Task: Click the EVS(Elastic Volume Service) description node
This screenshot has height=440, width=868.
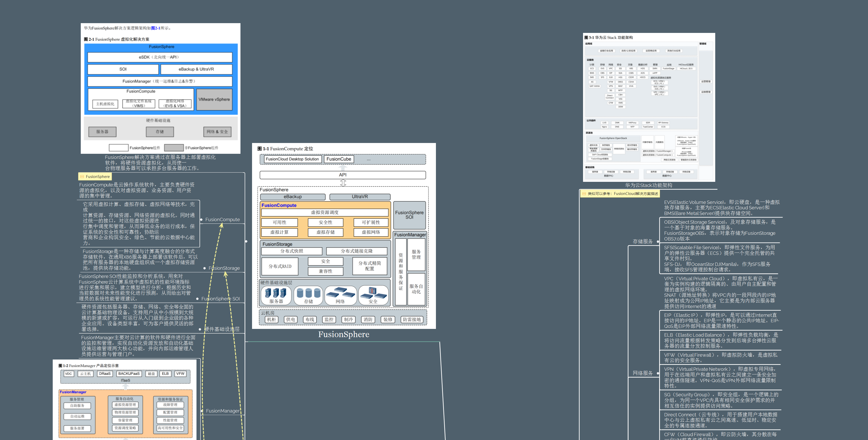Action: [721, 208]
